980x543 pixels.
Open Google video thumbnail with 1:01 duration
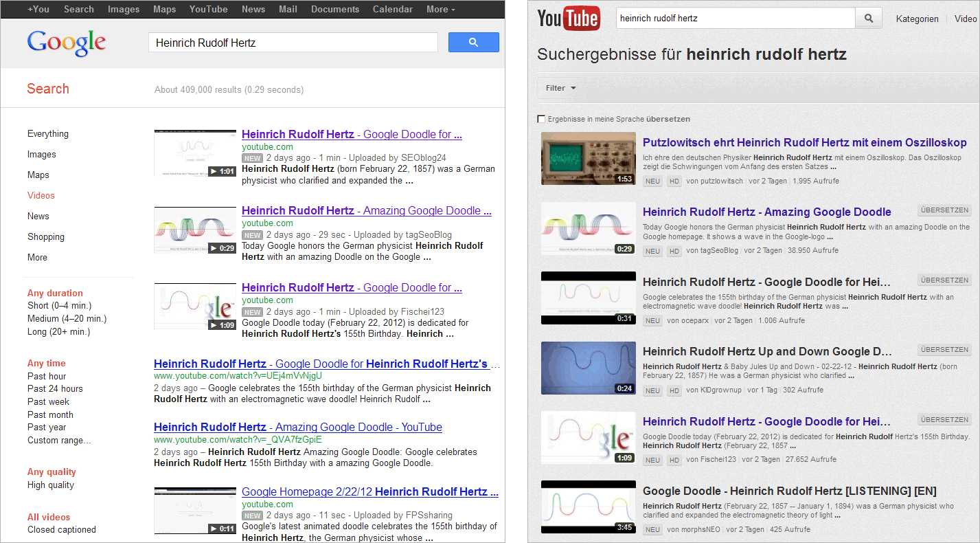point(195,153)
